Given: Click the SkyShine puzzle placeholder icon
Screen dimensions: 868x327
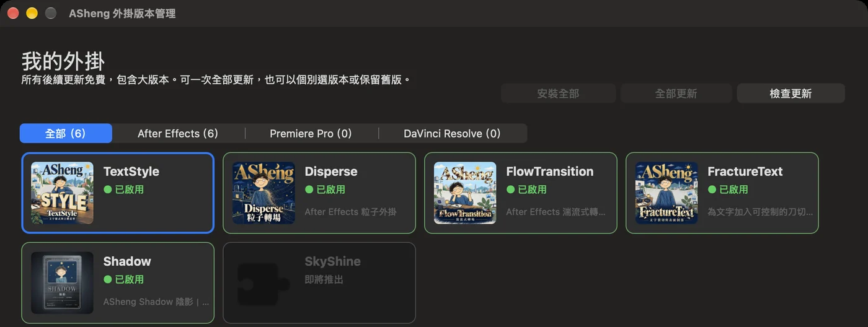Looking at the screenshot, I should click(263, 283).
